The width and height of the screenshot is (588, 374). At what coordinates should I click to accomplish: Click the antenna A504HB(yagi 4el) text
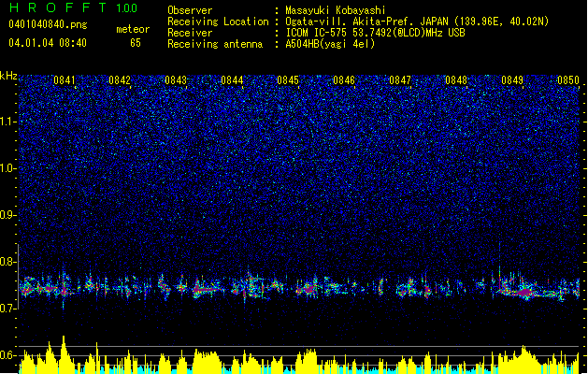point(330,44)
